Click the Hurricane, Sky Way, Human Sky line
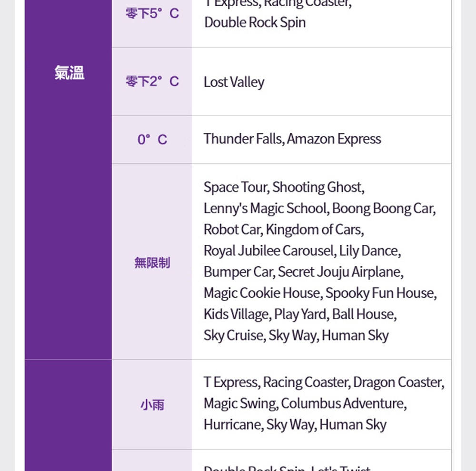476x471 pixels. pyautogui.click(x=295, y=424)
